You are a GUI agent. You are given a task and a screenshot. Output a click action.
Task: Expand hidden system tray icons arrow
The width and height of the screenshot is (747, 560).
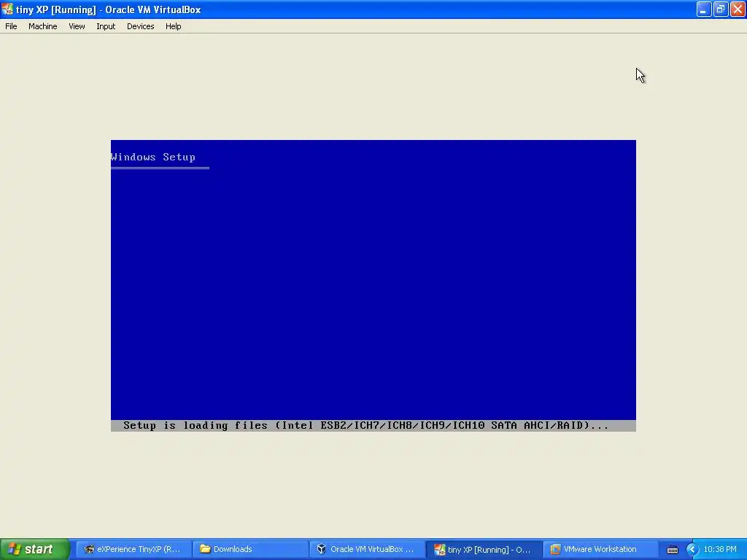tap(692, 550)
